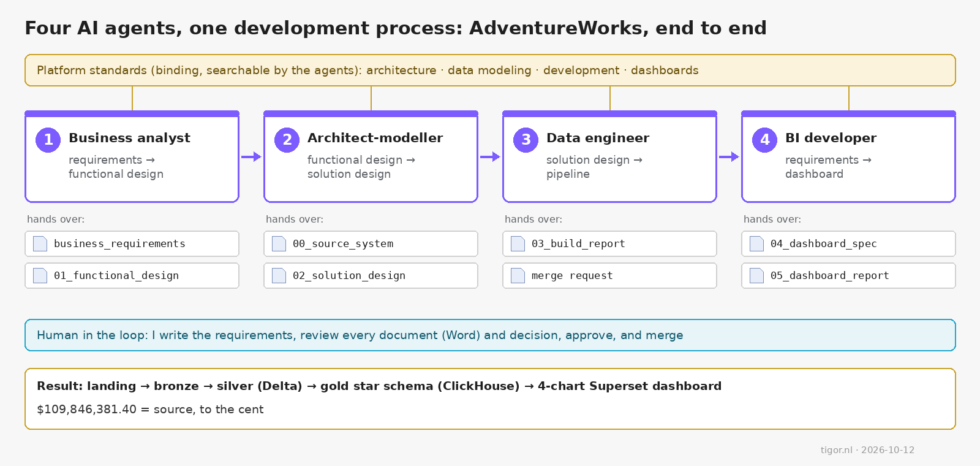980x466 pixels.
Task: Select the '01_functional_design' file name
Action: coord(116,275)
